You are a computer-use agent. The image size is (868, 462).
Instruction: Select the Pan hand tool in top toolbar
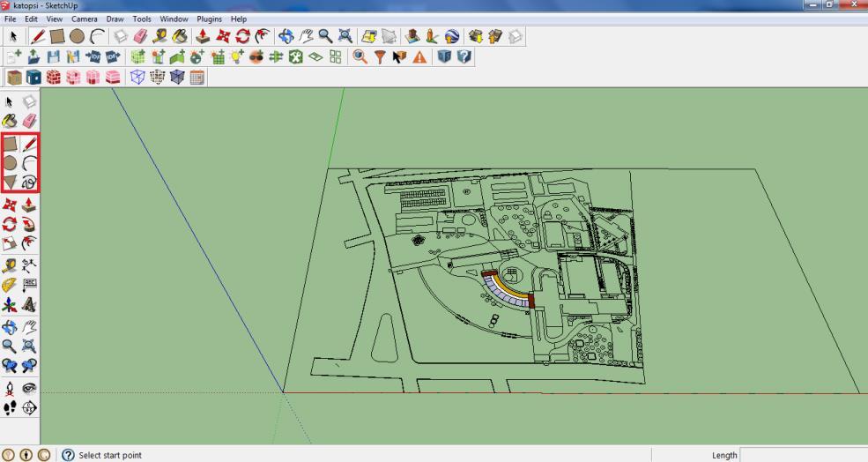tap(306, 36)
